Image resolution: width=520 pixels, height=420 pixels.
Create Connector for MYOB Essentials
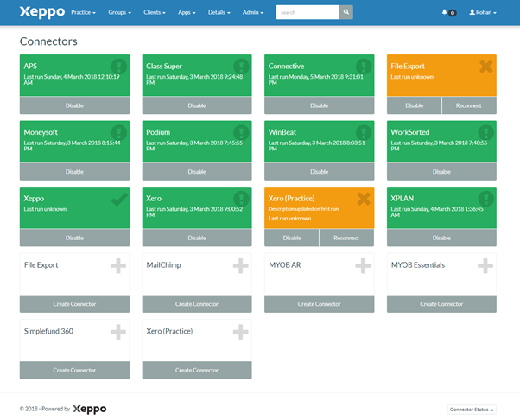[442, 304]
